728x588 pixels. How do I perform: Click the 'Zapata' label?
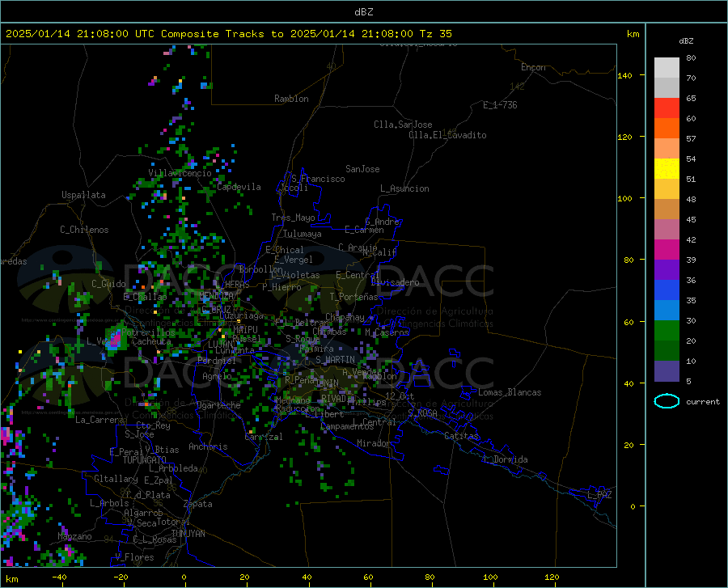(x=198, y=504)
